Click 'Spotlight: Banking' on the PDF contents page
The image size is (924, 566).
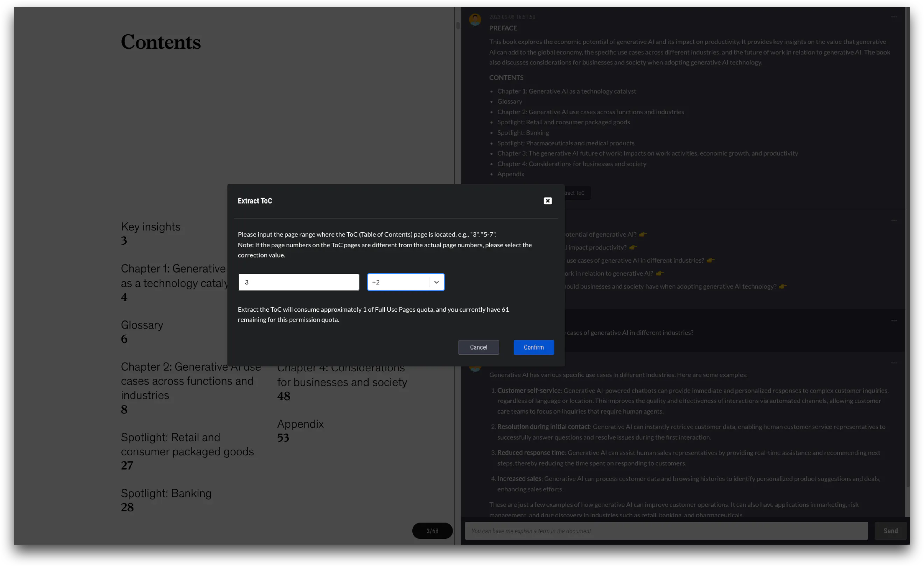point(166,493)
